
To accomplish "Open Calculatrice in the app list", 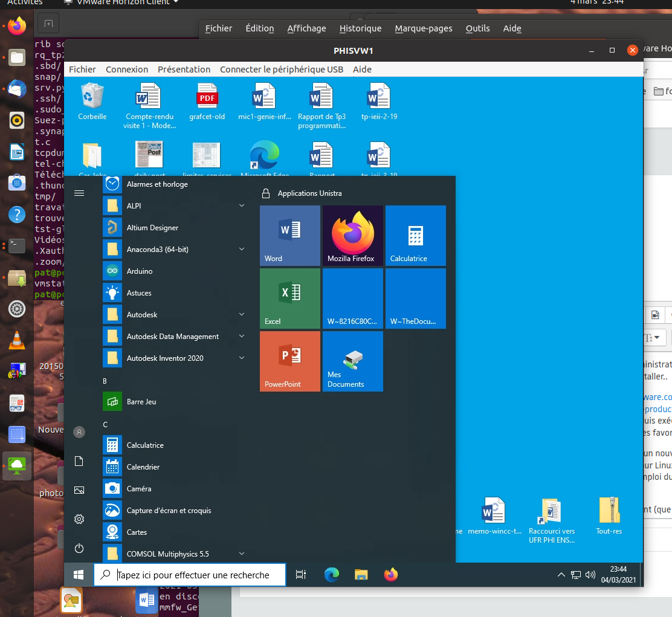I will (176, 445).
